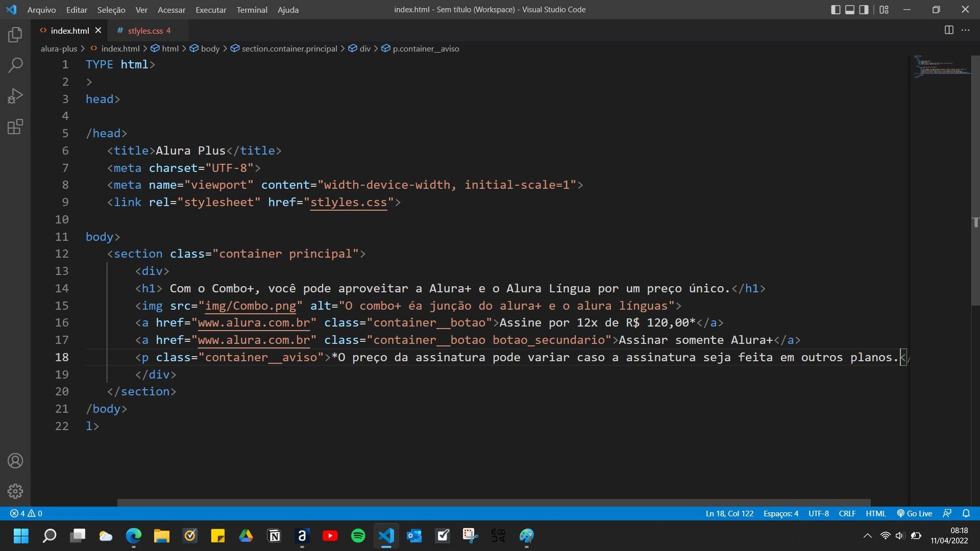Open the Extensions view
980x551 pixels.
coord(15,127)
